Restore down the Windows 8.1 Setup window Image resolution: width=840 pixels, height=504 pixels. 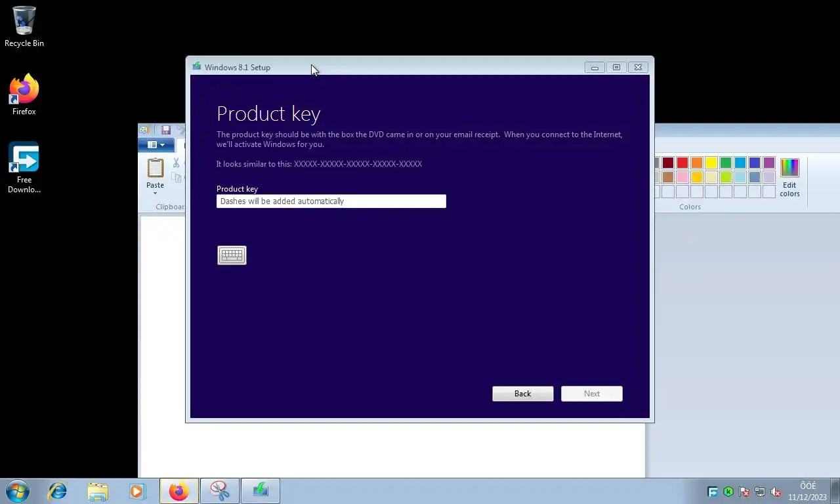click(x=616, y=68)
